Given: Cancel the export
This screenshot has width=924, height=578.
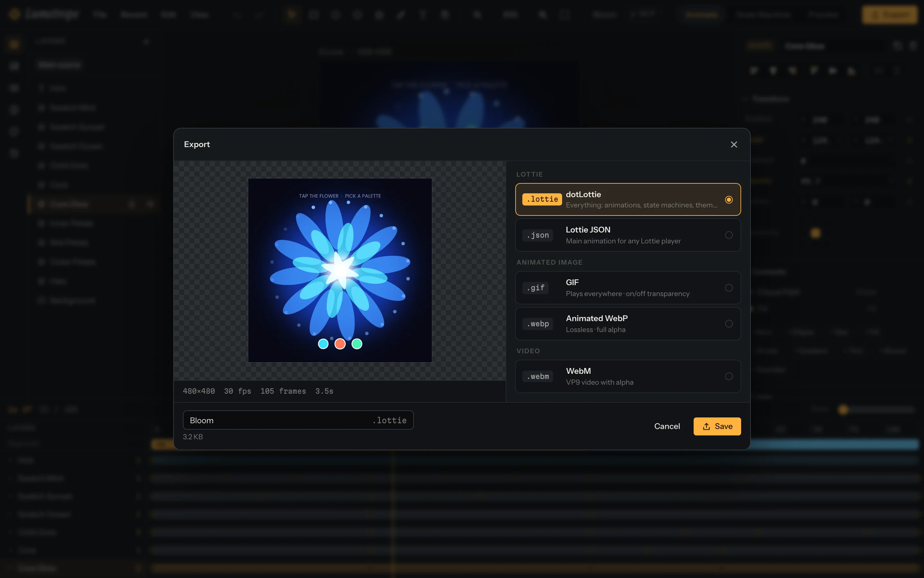Looking at the screenshot, I should 667,426.
